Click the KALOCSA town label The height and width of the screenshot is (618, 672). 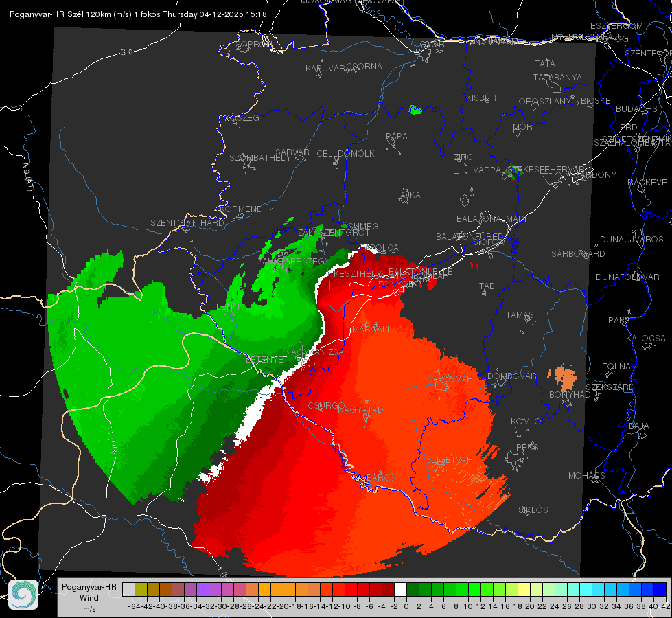(x=646, y=339)
